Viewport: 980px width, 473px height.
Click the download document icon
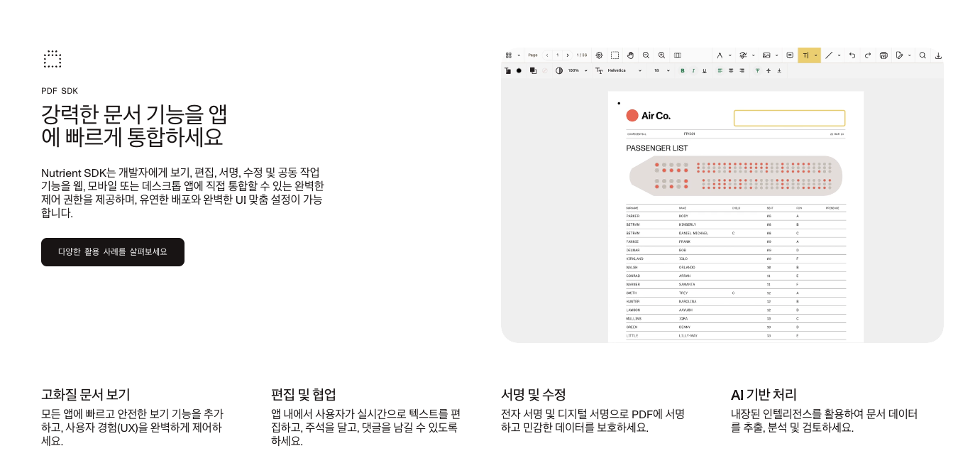[938, 55]
